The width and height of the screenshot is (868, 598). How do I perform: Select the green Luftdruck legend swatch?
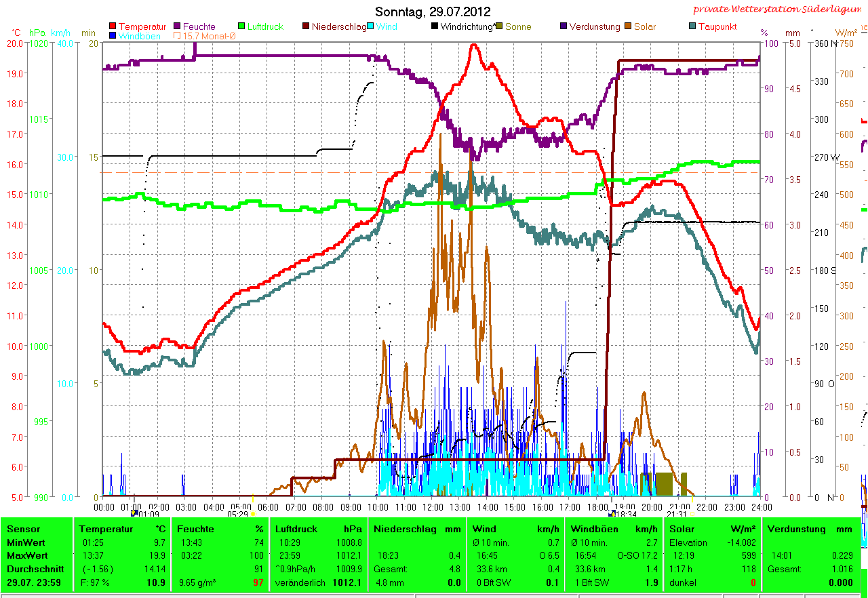click(242, 26)
